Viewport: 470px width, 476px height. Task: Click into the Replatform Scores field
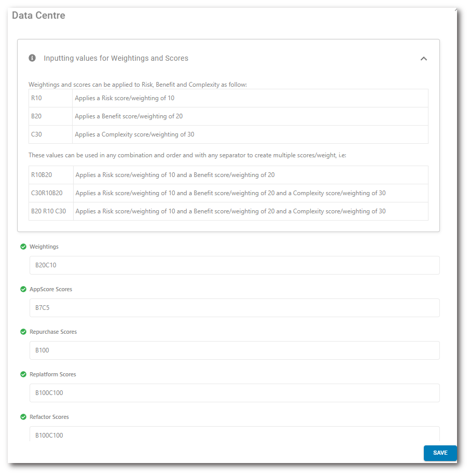pyautogui.click(x=234, y=393)
